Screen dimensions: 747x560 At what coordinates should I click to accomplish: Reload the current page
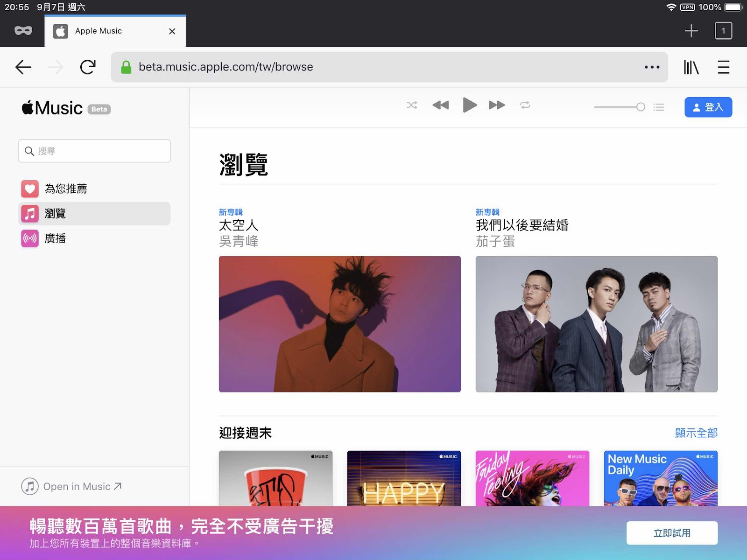tap(88, 67)
